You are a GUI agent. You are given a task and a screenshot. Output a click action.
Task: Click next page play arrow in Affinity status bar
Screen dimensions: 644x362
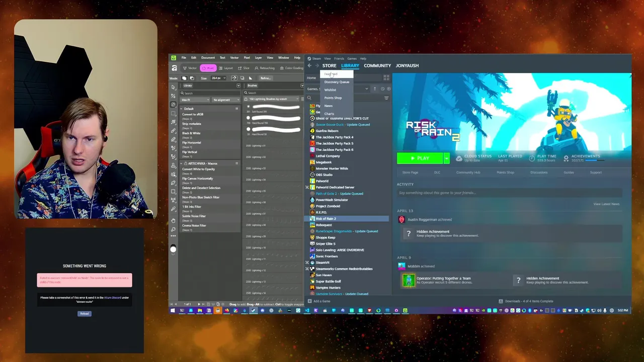click(x=199, y=304)
